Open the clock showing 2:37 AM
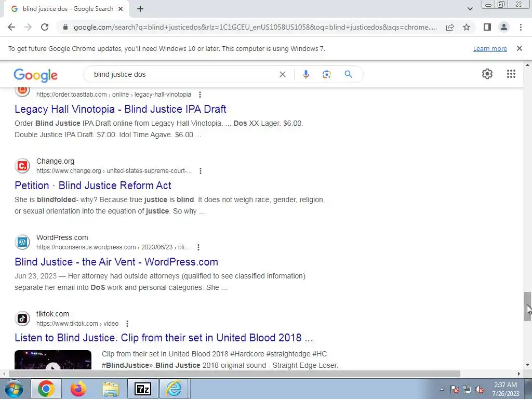 tap(506, 389)
